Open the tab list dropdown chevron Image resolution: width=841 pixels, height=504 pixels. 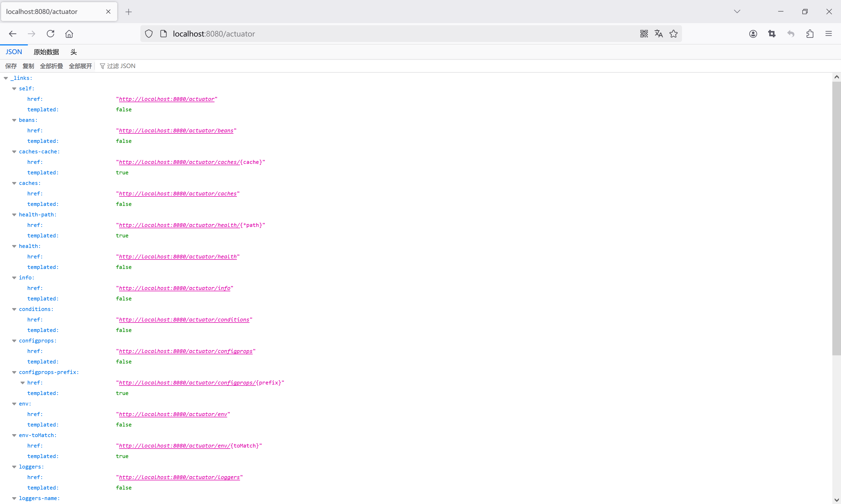[737, 11]
